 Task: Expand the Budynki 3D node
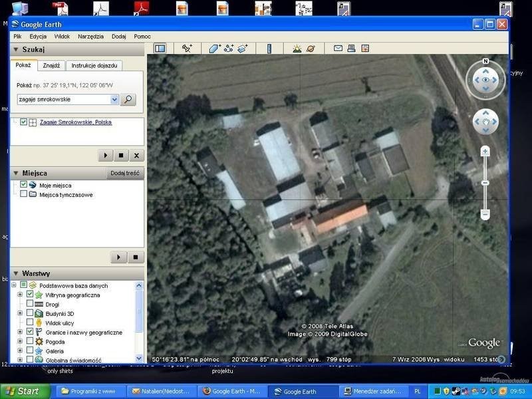[x=20, y=313]
